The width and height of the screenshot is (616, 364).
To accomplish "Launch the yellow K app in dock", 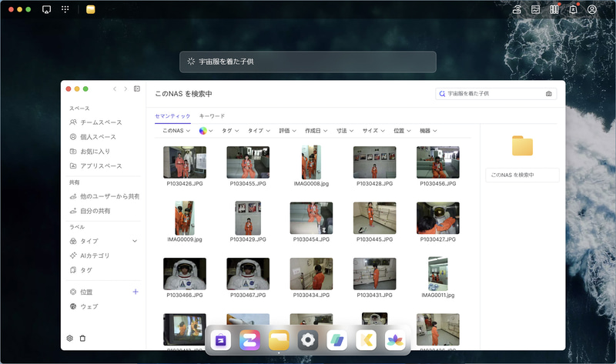I will [x=367, y=340].
